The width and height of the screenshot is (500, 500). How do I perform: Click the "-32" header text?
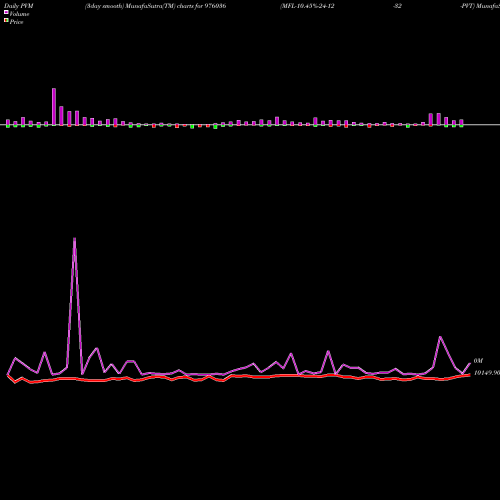coord(397,6)
